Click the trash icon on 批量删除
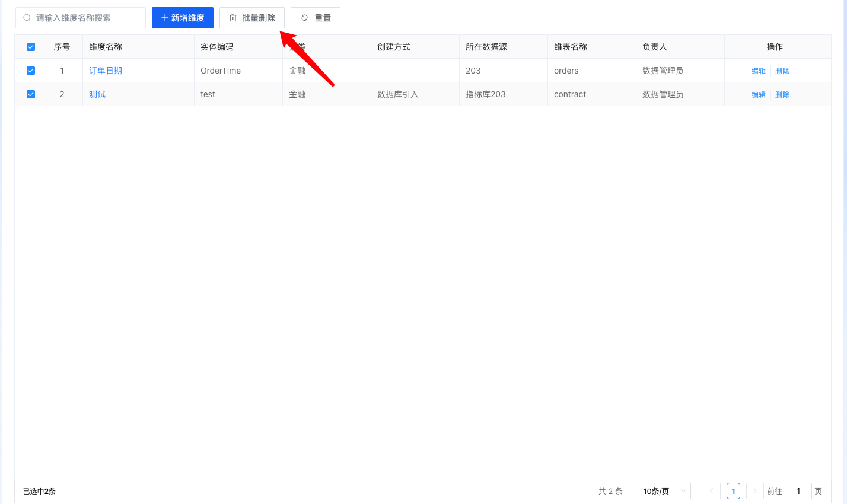847x504 pixels. pos(233,18)
